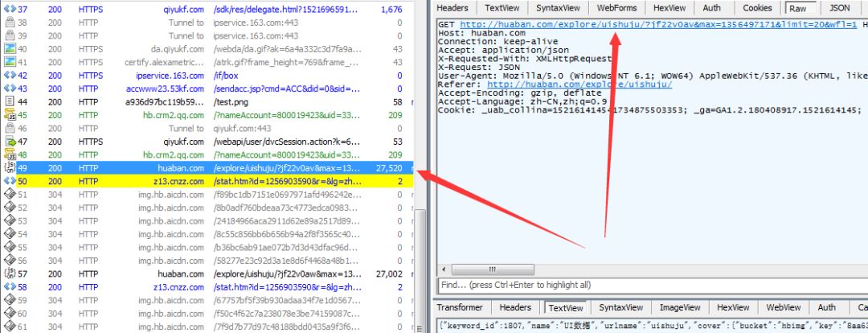Open the response Auth tab
This screenshot has height=333, width=868.
coord(826,307)
